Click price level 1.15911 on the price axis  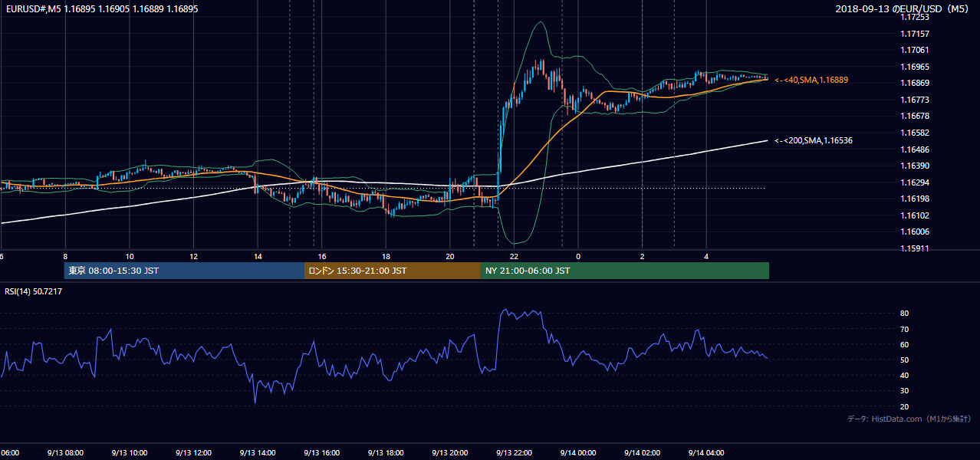click(x=915, y=248)
